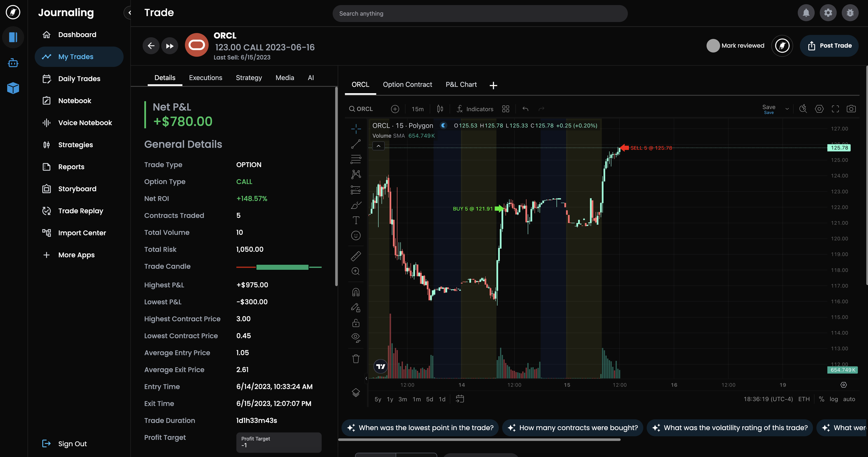Toggle the Mark reviewed switch
Image resolution: width=868 pixels, height=457 pixels.
point(713,45)
